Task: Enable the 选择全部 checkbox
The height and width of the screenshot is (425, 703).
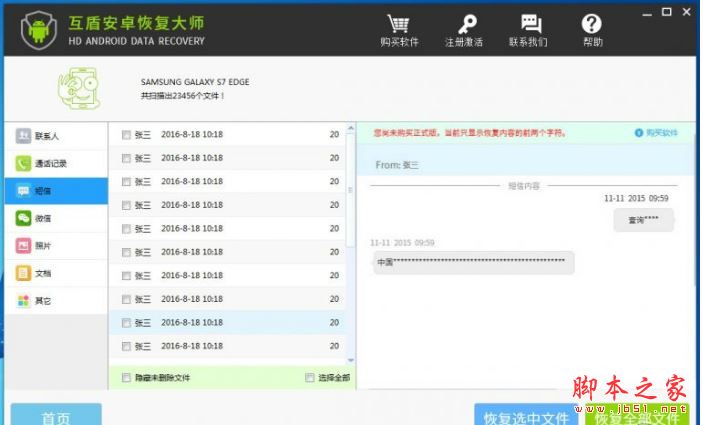Action: point(309,377)
